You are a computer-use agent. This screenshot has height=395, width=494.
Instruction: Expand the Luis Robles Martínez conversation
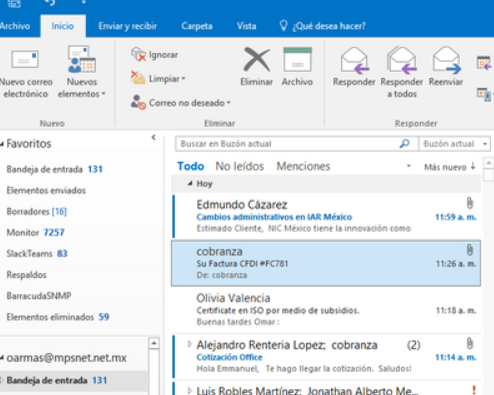click(189, 390)
